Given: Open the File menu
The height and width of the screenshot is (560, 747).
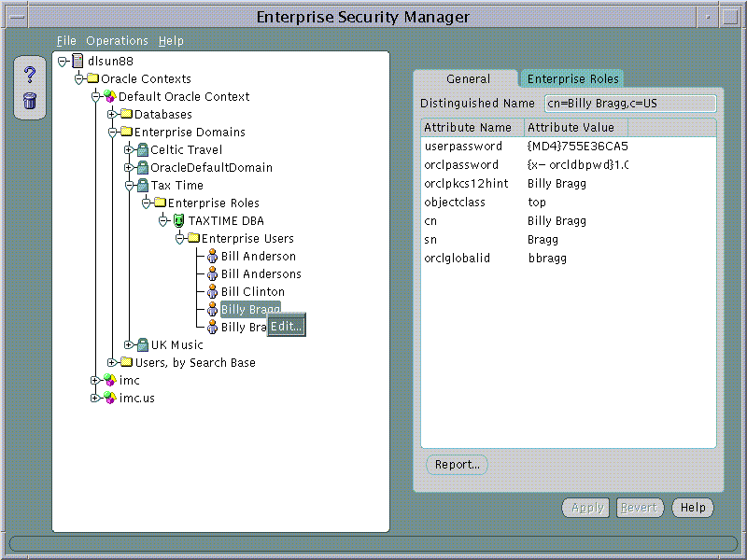Looking at the screenshot, I should point(66,41).
